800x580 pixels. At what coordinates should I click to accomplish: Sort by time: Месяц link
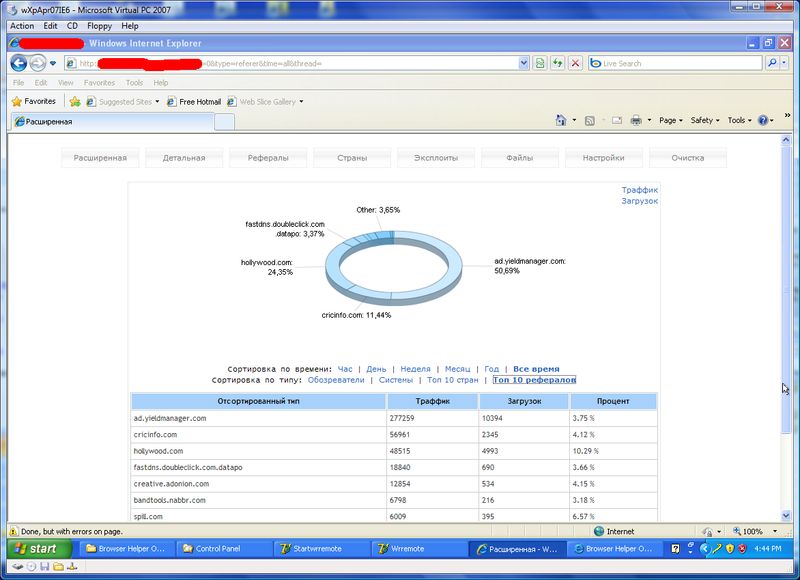(458, 369)
